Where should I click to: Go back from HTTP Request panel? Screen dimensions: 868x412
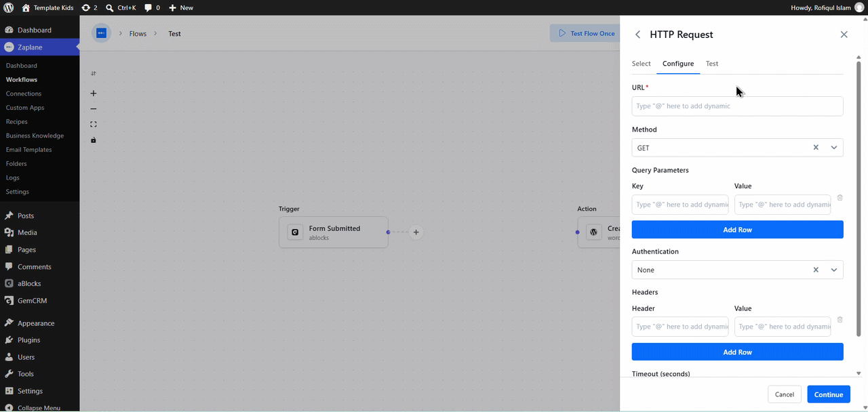click(x=637, y=35)
